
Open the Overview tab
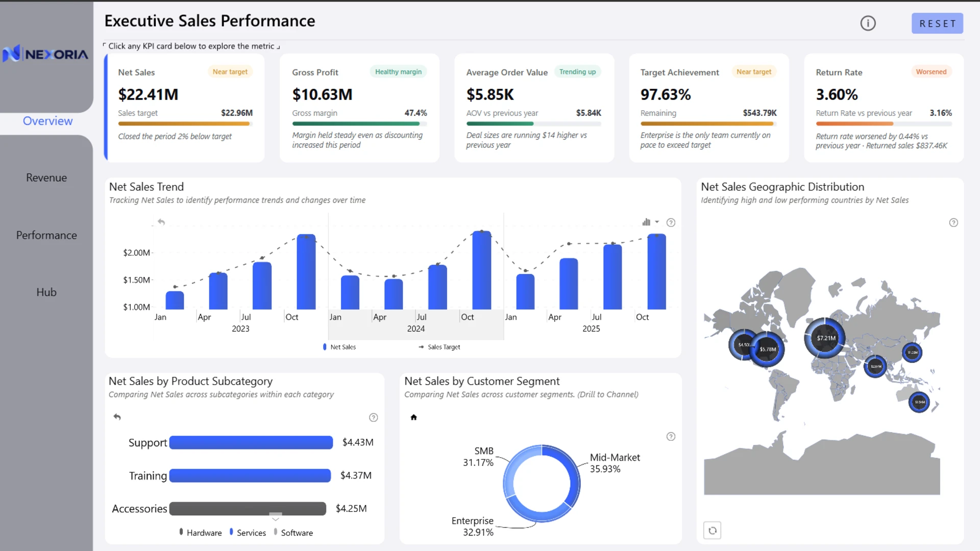point(47,121)
